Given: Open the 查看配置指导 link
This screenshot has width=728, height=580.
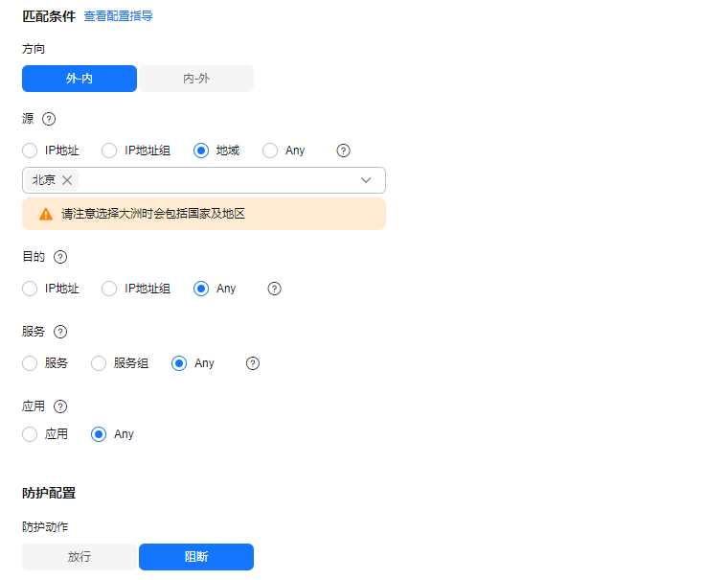Looking at the screenshot, I should 118,16.
